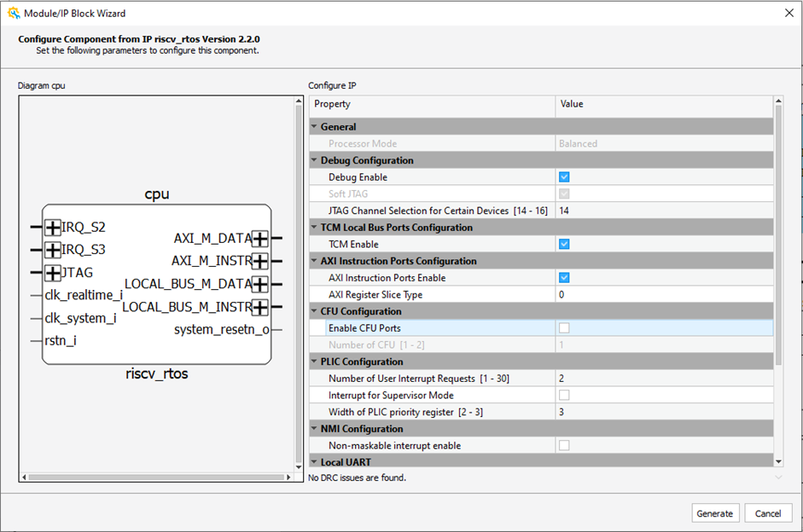803x532 pixels.
Task: Collapse the PLIC Configuration section
Action: 314,361
